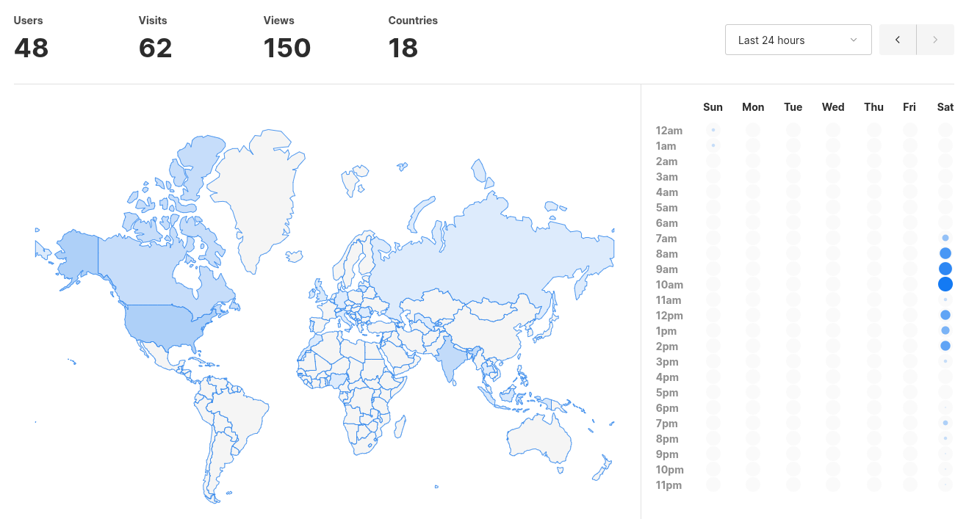The height and width of the screenshot is (519, 980).
Task: Select the Visits metric total
Action: [x=155, y=48]
